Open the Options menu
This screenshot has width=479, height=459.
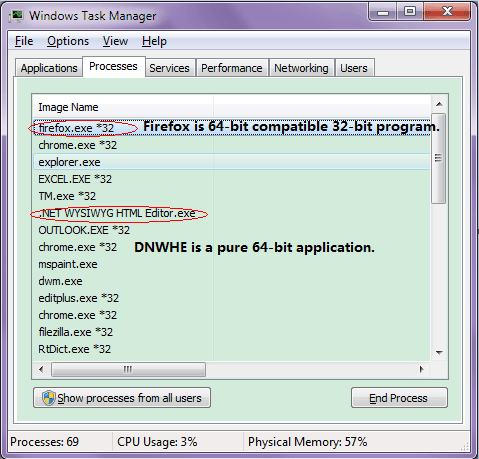pyautogui.click(x=68, y=41)
